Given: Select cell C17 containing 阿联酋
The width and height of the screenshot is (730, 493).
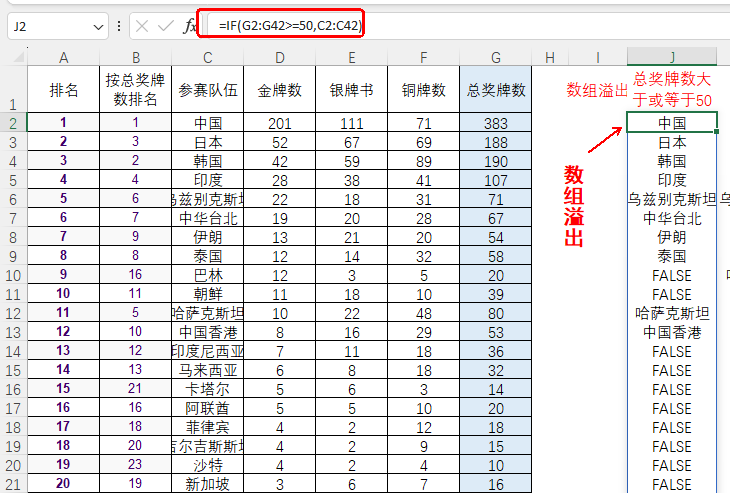Looking at the screenshot, I should (208, 408).
